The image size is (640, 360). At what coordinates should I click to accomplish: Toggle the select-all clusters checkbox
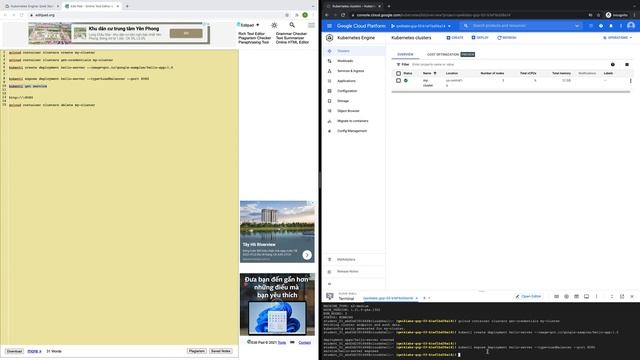[x=398, y=73]
